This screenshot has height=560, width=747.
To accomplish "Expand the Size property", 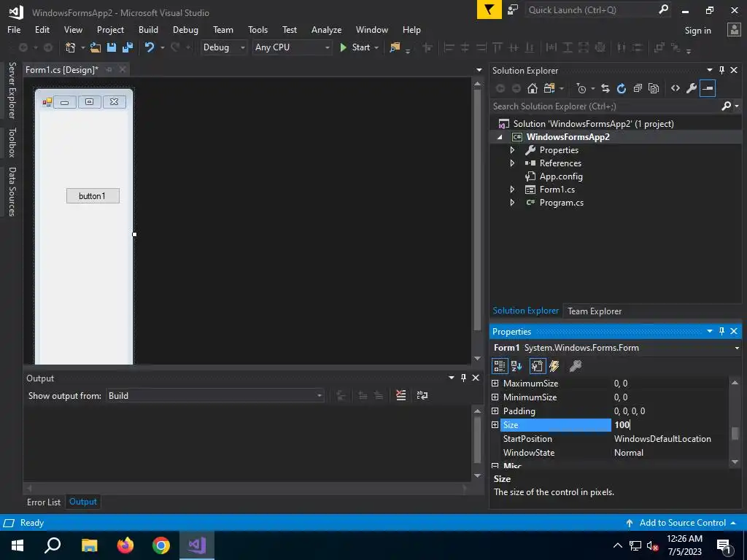I will coord(495,425).
